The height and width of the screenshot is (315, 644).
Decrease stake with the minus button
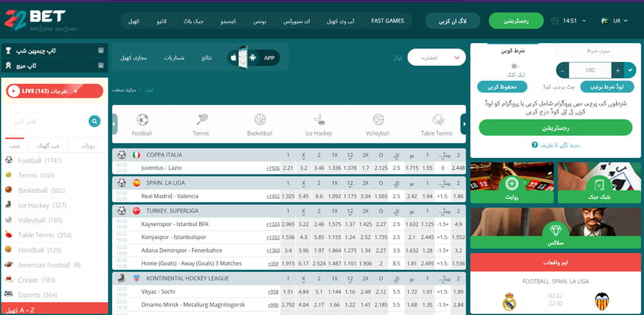pyautogui.click(x=562, y=70)
